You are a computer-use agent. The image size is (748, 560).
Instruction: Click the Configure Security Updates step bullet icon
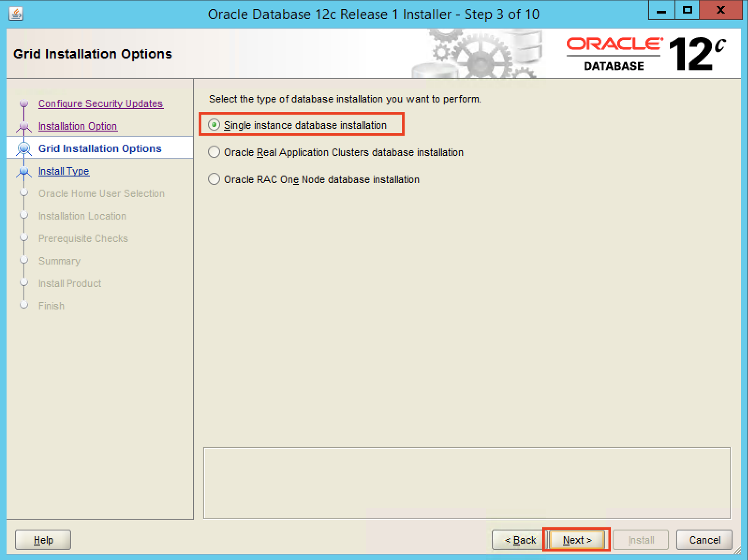(24, 103)
